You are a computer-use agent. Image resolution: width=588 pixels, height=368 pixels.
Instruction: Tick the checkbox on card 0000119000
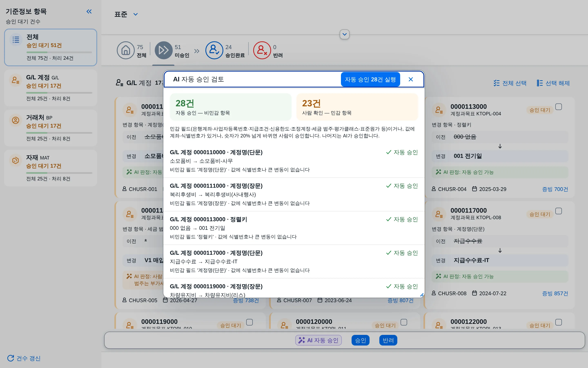click(249, 322)
